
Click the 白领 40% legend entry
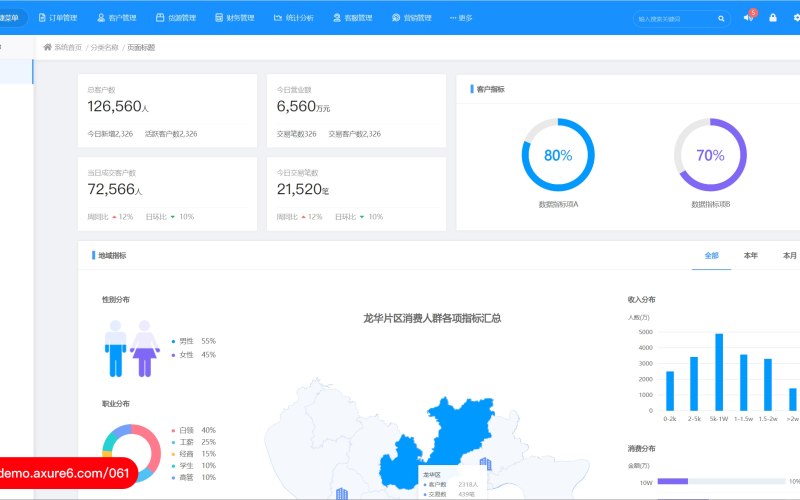point(194,431)
